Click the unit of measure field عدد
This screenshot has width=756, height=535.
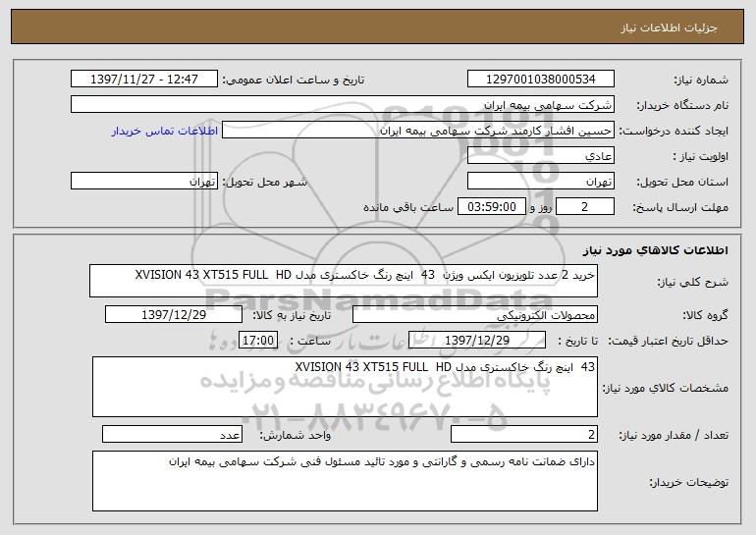point(172,434)
